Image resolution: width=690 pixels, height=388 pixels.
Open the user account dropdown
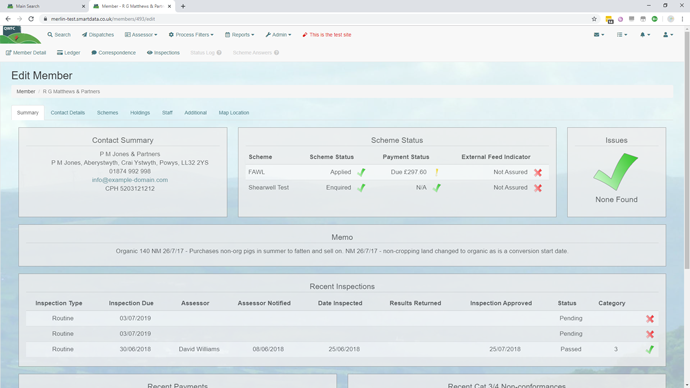coord(668,35)
